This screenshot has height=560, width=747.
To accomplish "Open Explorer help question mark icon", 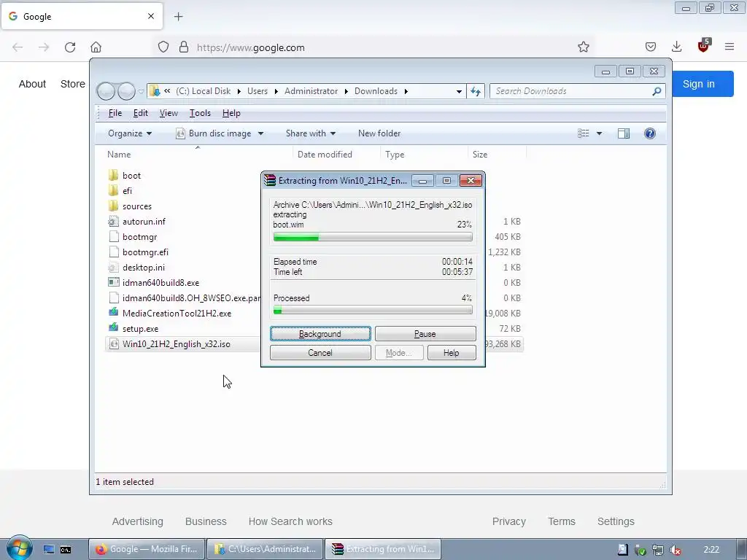I will 650,133.
